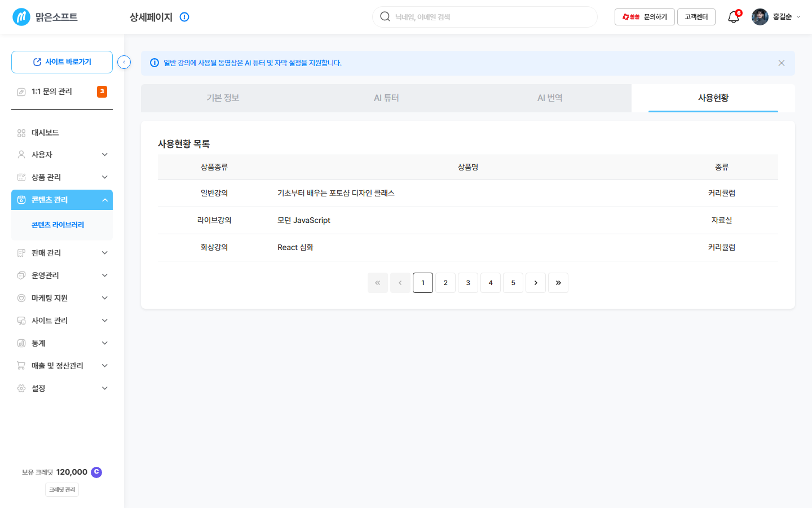Click the 1:1 문의 관리 badge showing 3

click(x=102, y=91)
